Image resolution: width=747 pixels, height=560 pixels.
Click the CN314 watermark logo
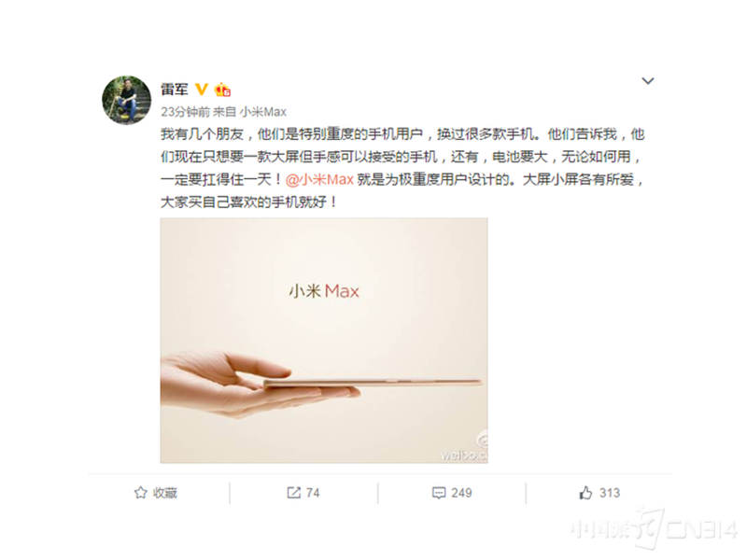coord(655,528)
